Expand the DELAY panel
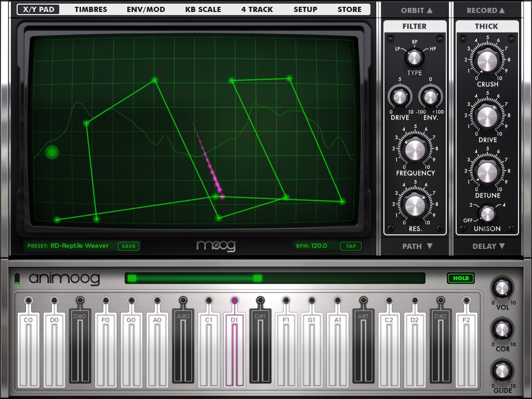The image size is (532, 399). click(488, 246)
